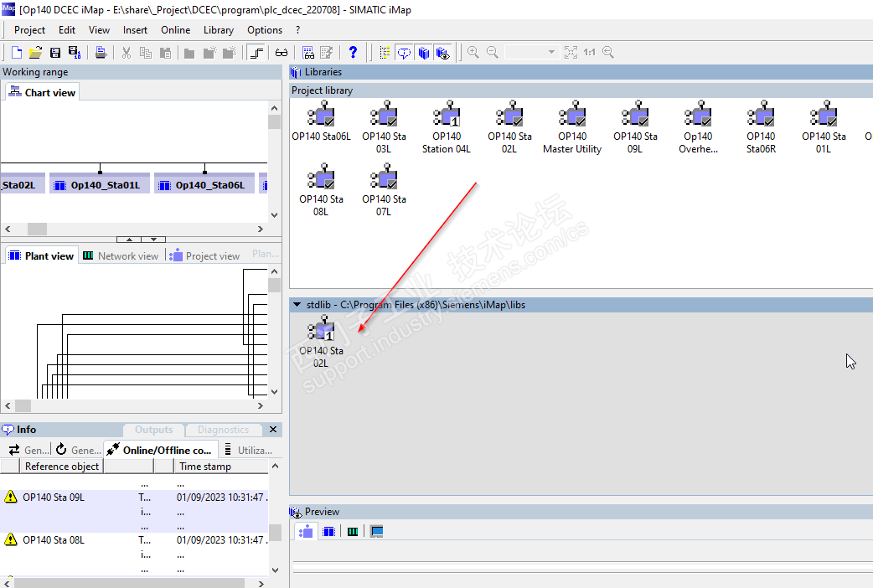Viewport: 873px width, 588px height.
Task: Cut selection with the scissors icon
Action: tap(127, 52)
